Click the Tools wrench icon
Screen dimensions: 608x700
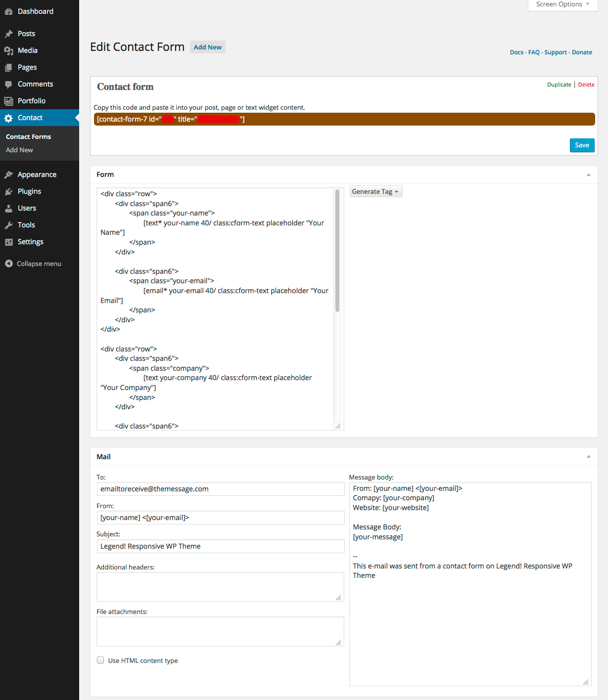click(x=8, y=225)
